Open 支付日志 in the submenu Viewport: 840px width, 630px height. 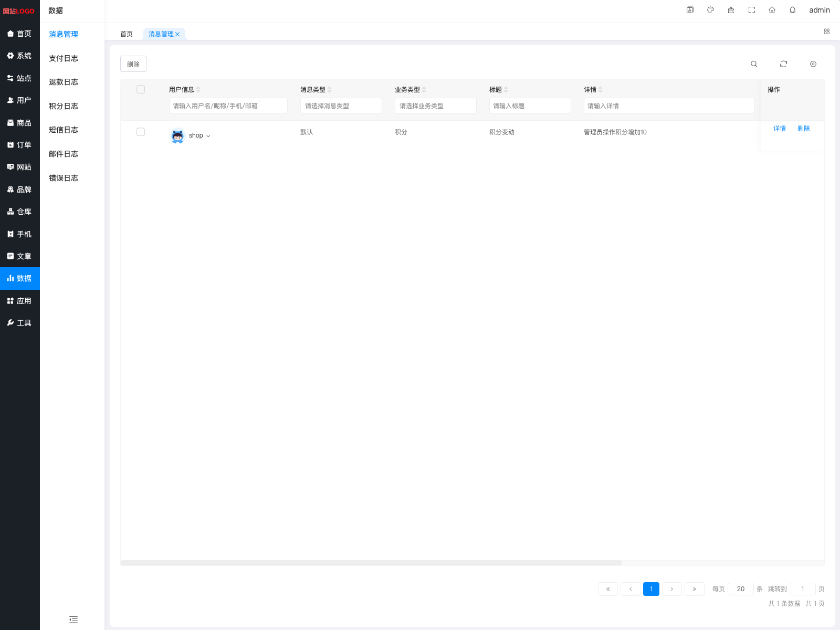tap(64, 58)
